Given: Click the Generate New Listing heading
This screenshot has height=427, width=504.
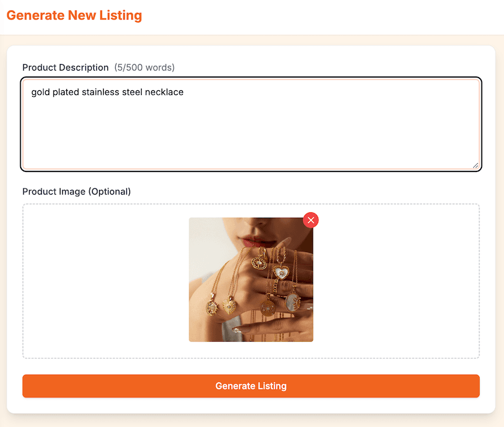Looking at the screenshot, I should click(74, 15).
